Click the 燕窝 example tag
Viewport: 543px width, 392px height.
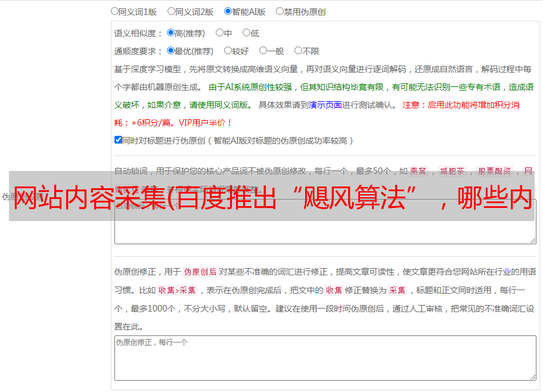pos(418,171)
